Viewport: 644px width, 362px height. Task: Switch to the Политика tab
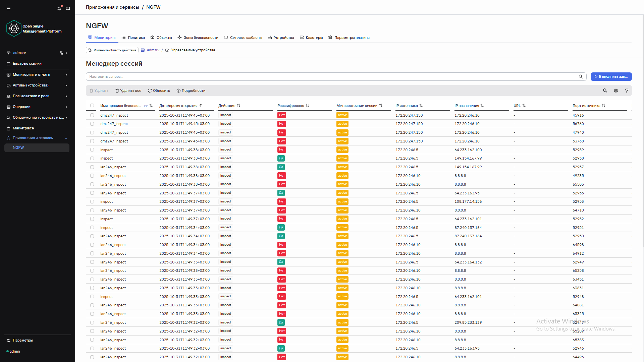coord(133,38)
